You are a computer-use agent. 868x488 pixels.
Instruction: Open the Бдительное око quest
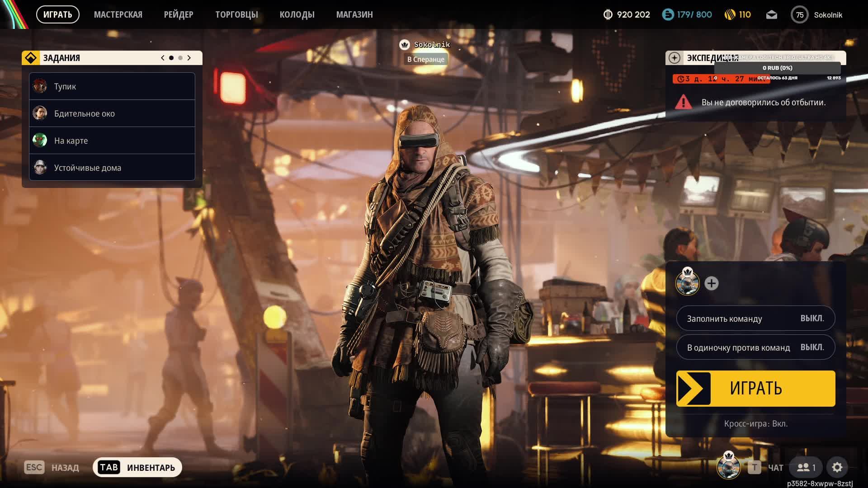click(x=112, y=113)
